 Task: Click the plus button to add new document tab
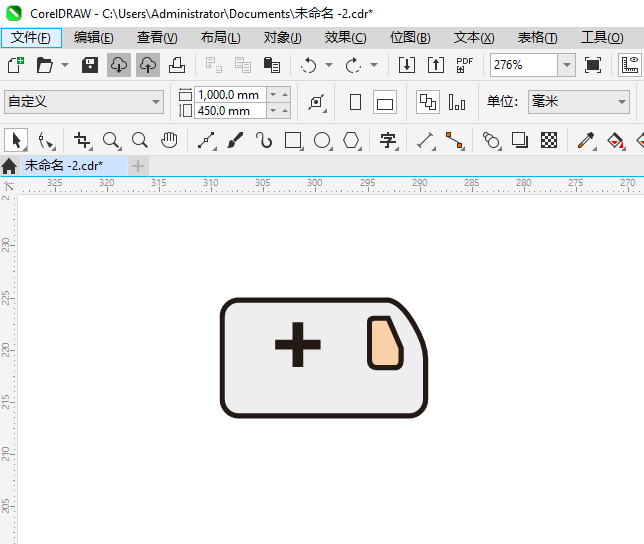click(138, 166)
